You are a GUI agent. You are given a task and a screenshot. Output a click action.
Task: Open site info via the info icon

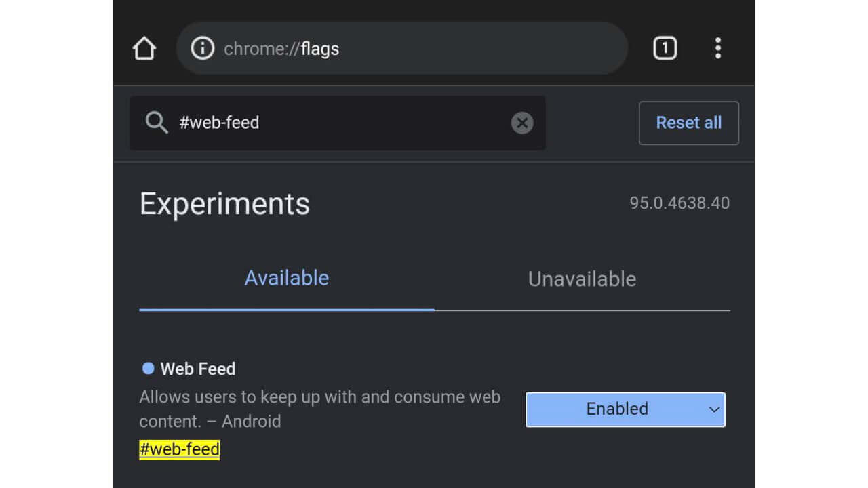pos(201,47)
